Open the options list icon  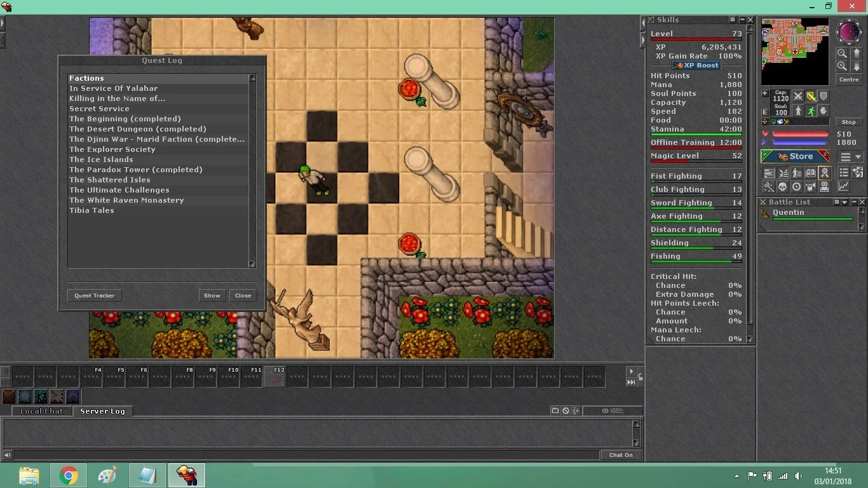click(844, 172)
